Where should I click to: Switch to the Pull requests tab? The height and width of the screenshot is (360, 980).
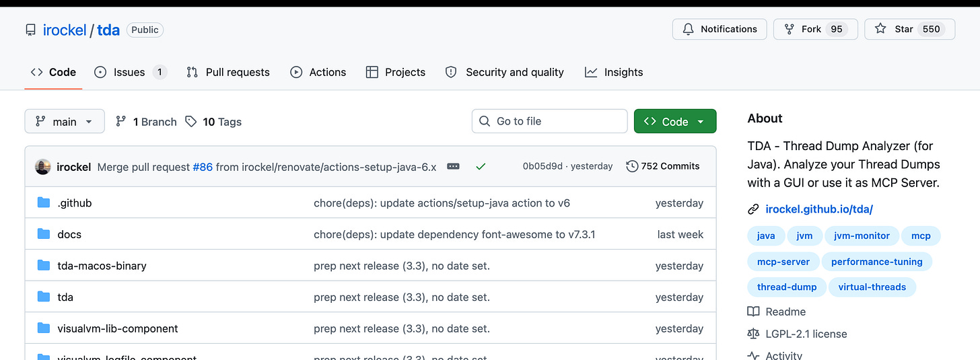tap(228, 72)
